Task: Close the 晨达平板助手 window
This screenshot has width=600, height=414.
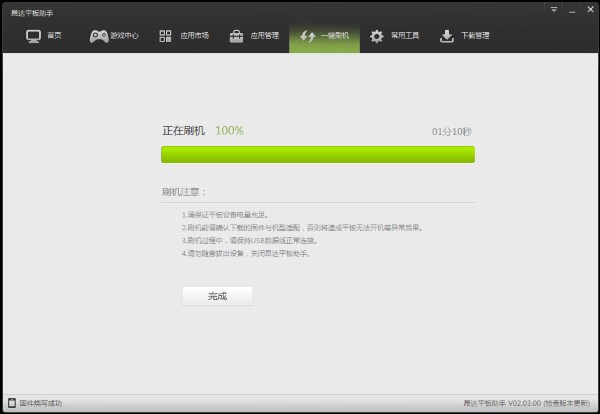Action: [590, 10]
